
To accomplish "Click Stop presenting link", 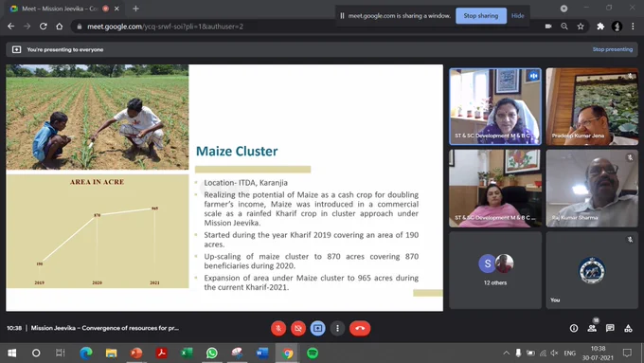I will click(x=613, y=49).
